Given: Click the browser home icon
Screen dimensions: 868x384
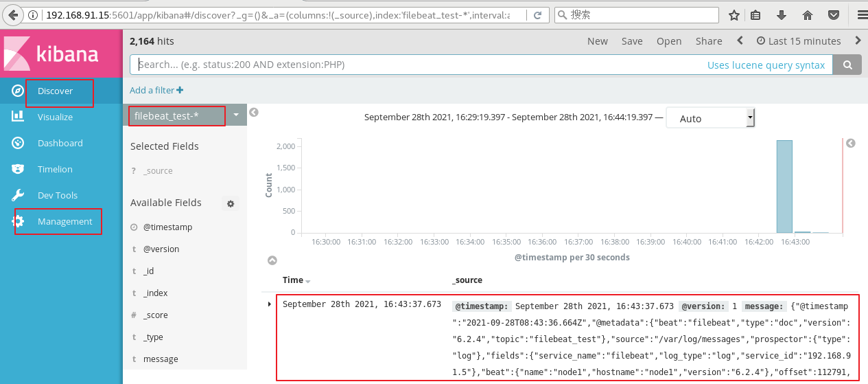Looking at the screenshot, I should [x=807, y=15].
